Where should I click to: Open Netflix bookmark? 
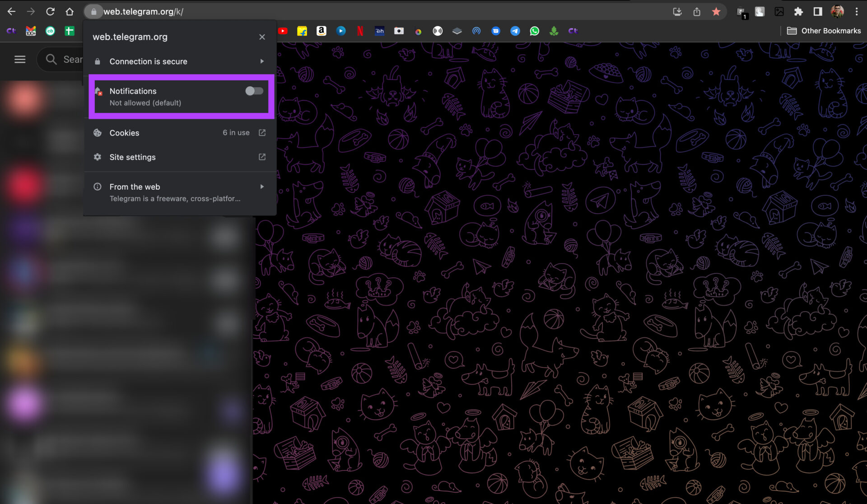coord(360,31)
